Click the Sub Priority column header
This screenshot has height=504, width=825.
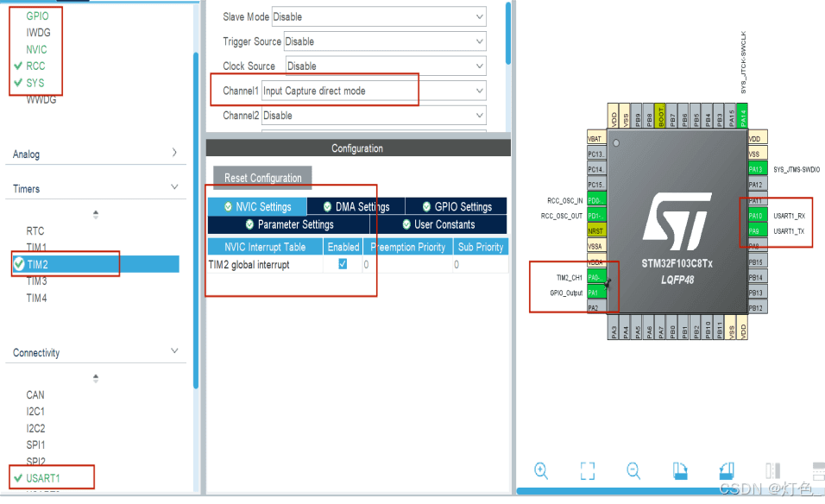coord(481,247)
